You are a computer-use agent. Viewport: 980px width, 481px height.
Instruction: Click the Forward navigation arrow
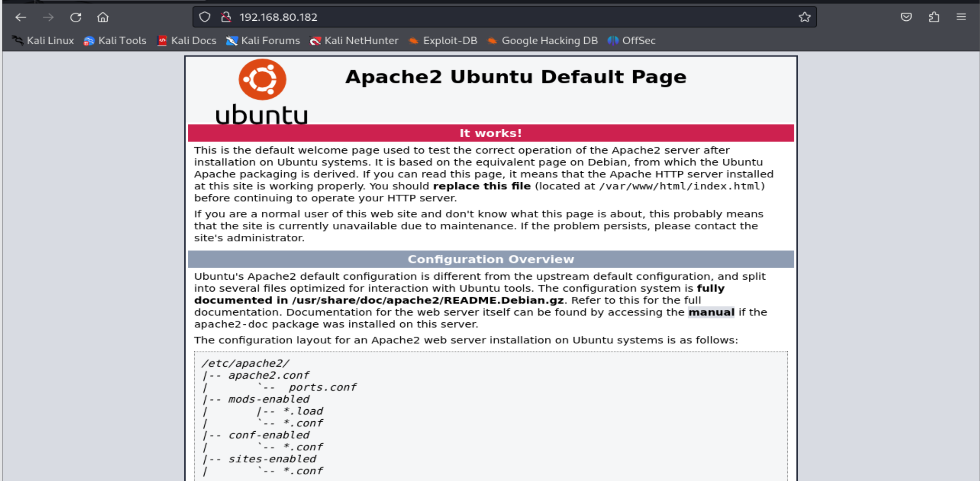pos(48,17)
